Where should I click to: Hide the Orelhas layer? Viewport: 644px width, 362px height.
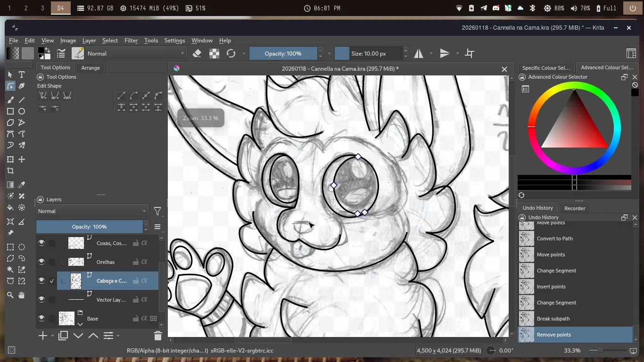41,262
